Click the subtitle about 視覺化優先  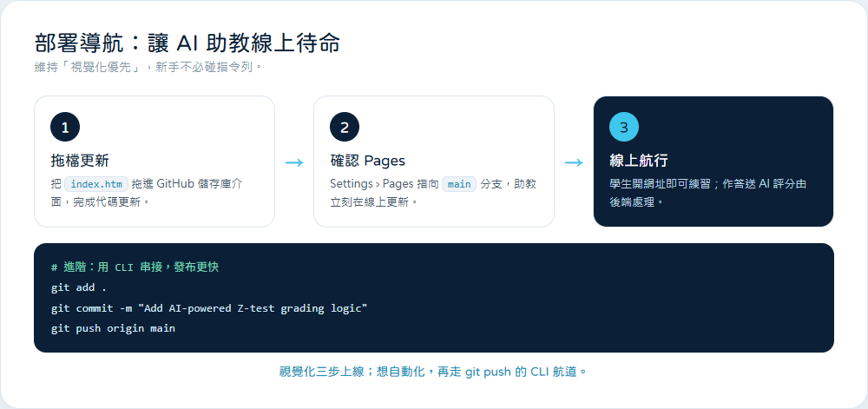(148, 68)
